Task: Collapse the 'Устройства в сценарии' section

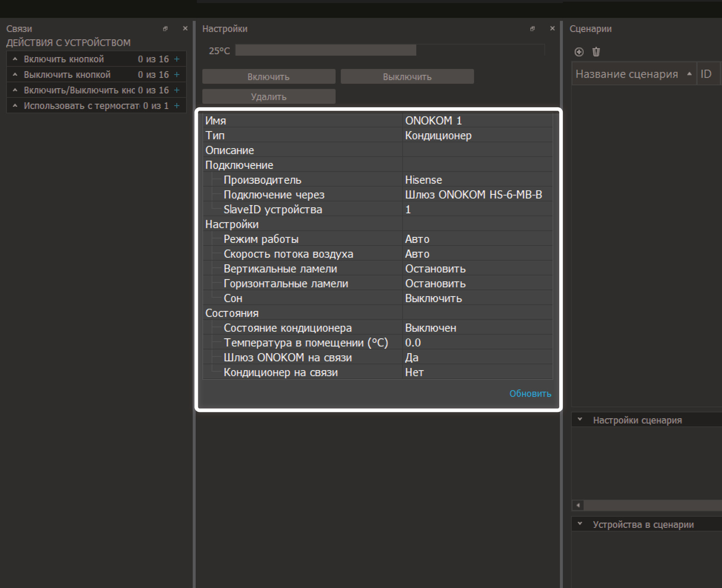Action: click(580, 524)
